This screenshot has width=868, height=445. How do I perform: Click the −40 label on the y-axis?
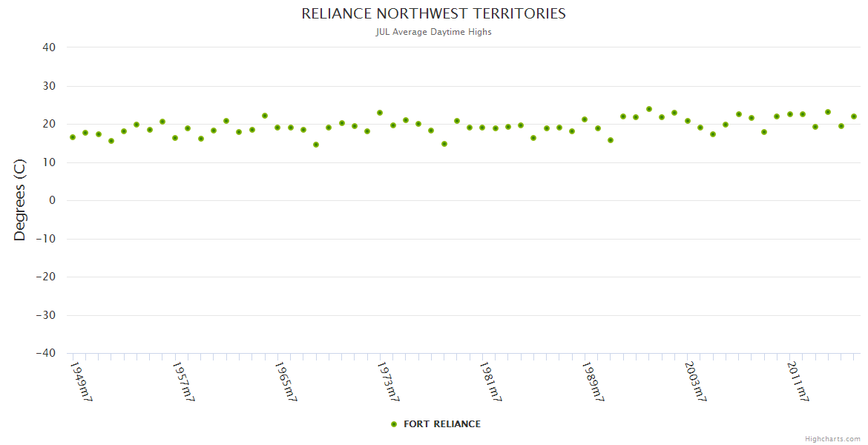tap(46, 354)
